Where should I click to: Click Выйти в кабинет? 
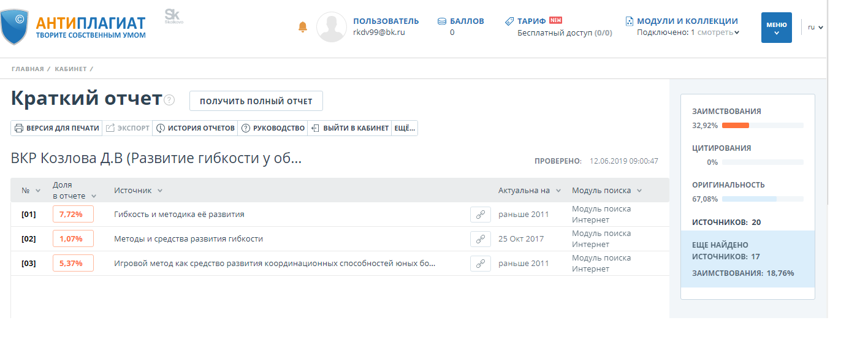(x=350, y=128)
